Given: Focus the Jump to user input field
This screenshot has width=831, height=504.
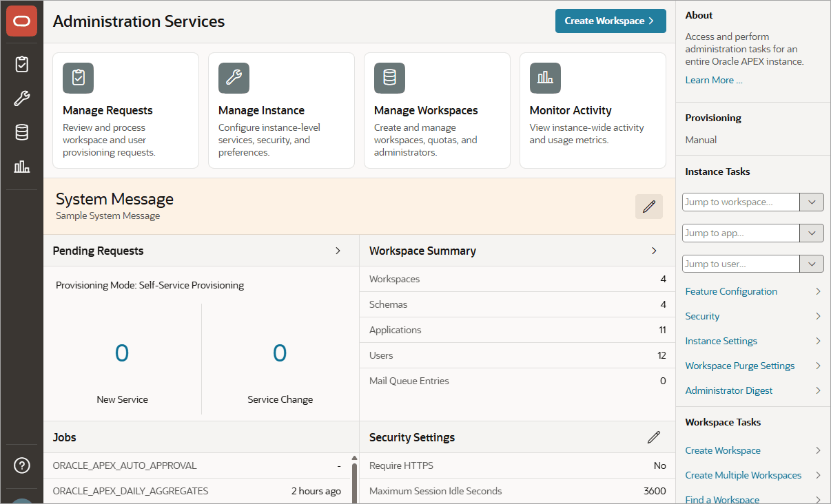Looking at the screenshot, I should coord(741,264).
